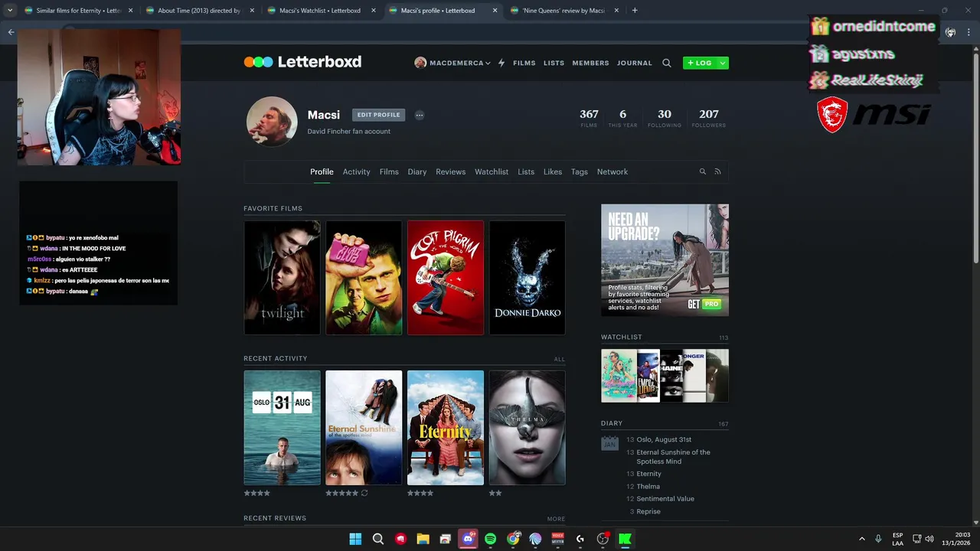Click the ALL link in Recent Activity

[x=560, y=359]
